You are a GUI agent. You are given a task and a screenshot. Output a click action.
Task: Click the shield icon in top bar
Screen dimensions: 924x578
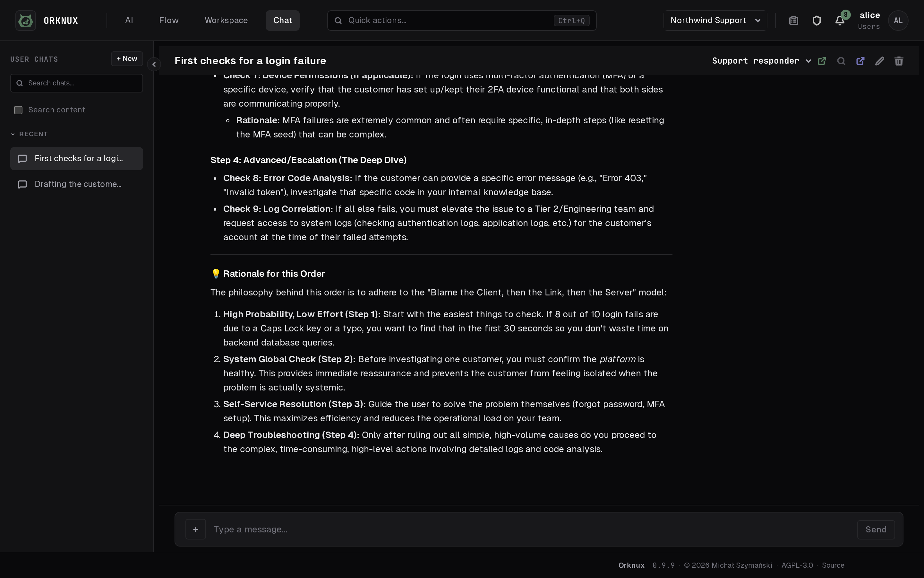click(x=817, y=21)
